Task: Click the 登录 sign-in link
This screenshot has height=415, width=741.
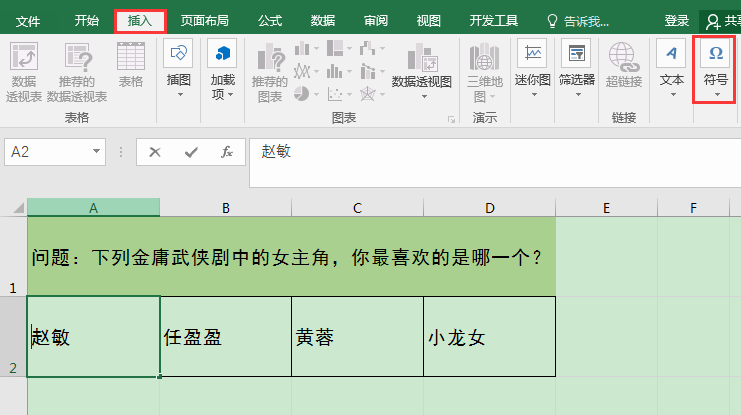Action: pyautogui.click(x=676, y=21)
